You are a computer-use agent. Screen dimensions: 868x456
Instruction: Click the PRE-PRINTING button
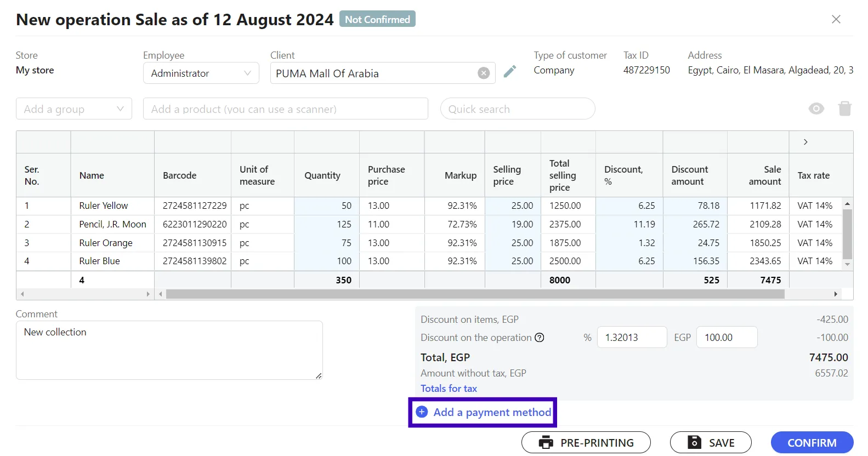coord(586,442)
